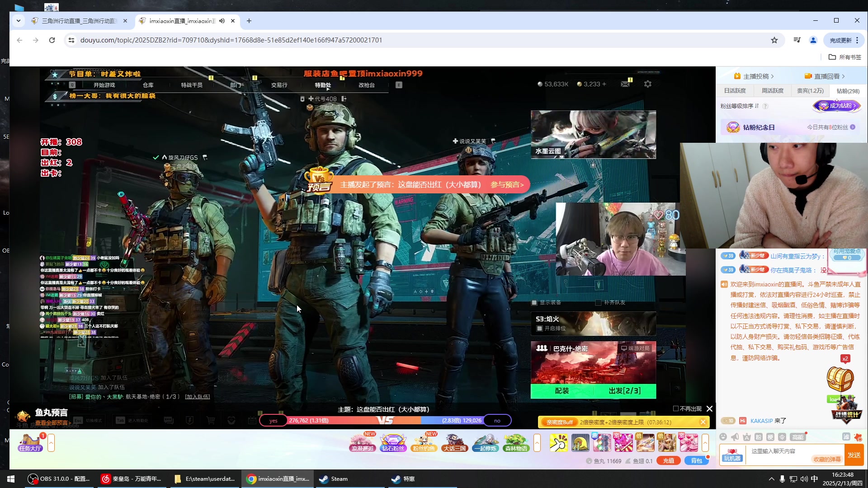Expand 主播投稿 section
Image resolution: width=868 pixels, height=488 pixels.
tap(754, 76)
